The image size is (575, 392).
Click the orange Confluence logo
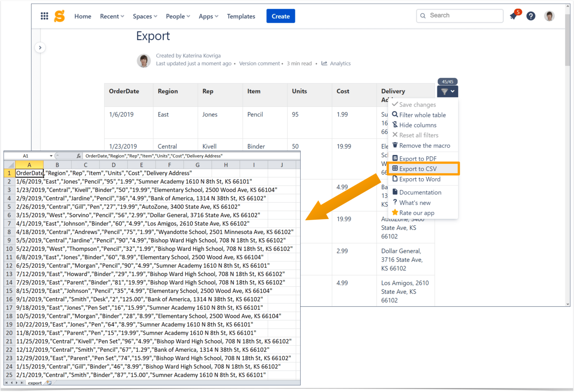click(59, 16)
